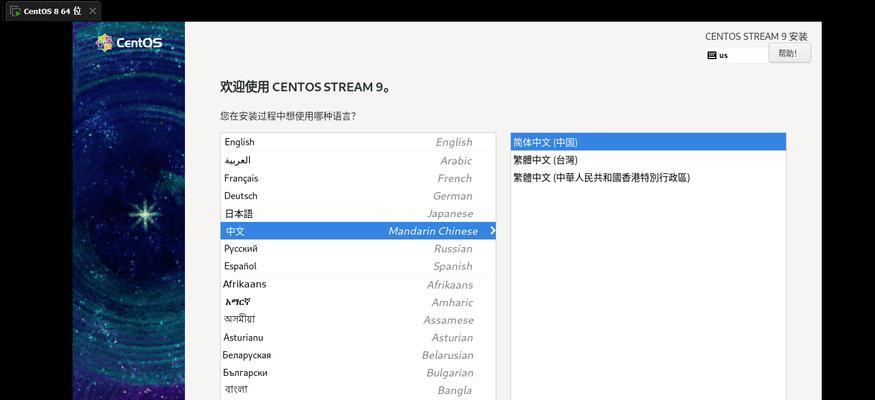
Task: Select Español language row
Action: click(358, 266)
